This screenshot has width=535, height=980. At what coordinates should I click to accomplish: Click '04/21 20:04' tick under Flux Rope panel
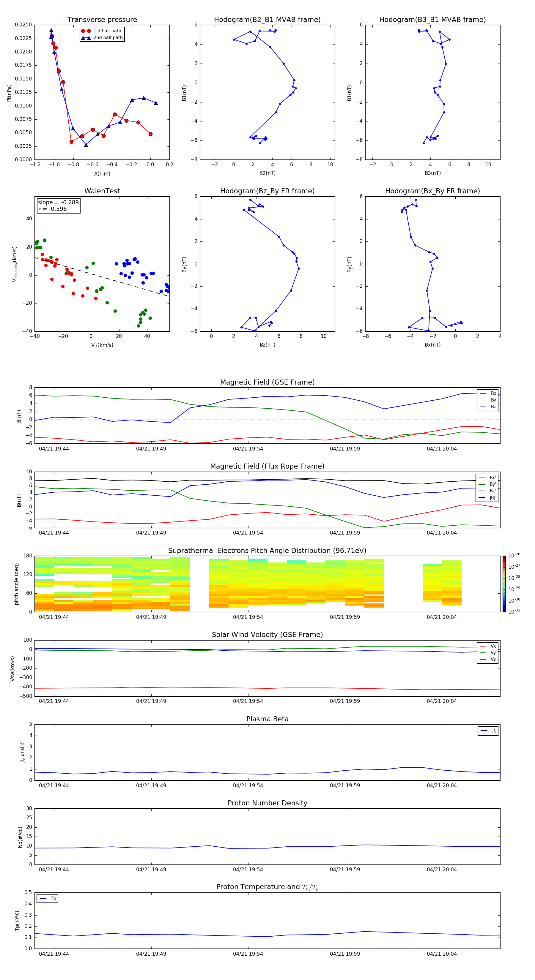pyautogui.click(x=442, y=532)
